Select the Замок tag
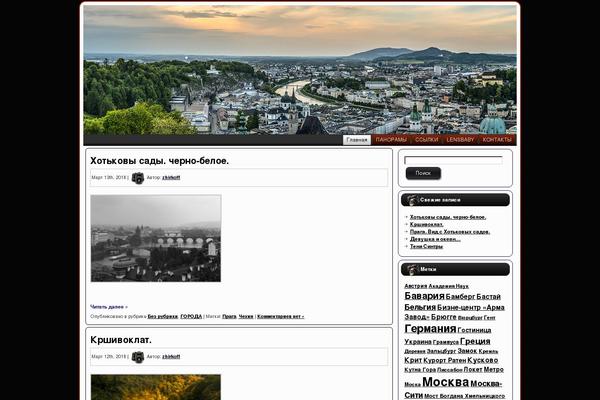Viewport: 600px width, 400px height. tap(467, 351)
